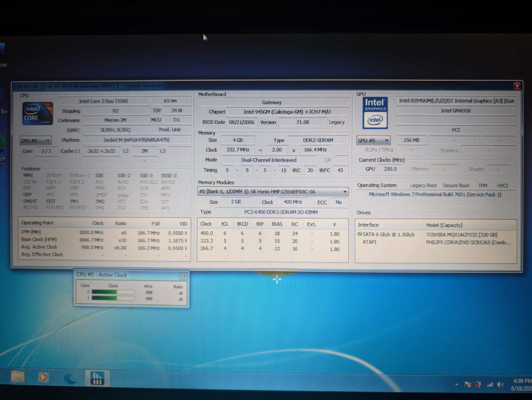Viewport: 532px width, 400px height.
Task: Click the L2 cache 2M value
Action: [145, 151]
